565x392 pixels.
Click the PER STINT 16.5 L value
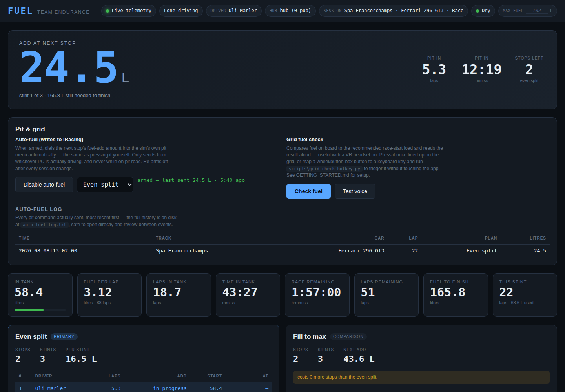click(x=81, y=359)
